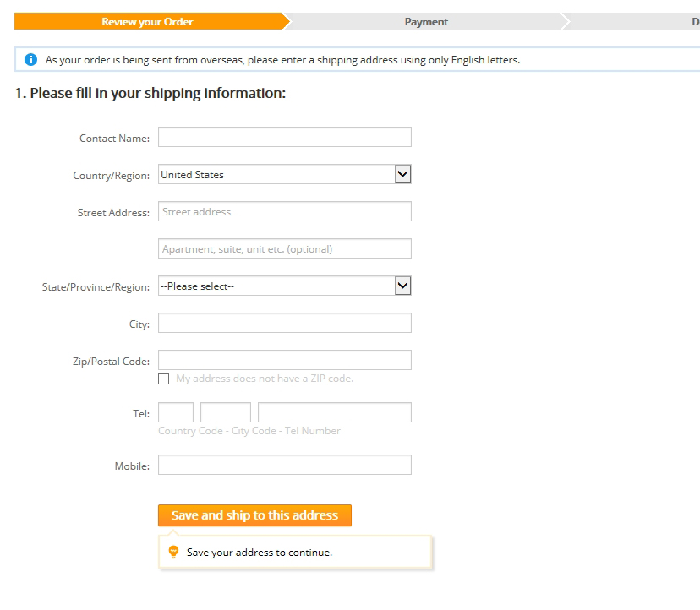Click the City text box
The width and height of the screenshot is (700, 610).
coord(284,324)
